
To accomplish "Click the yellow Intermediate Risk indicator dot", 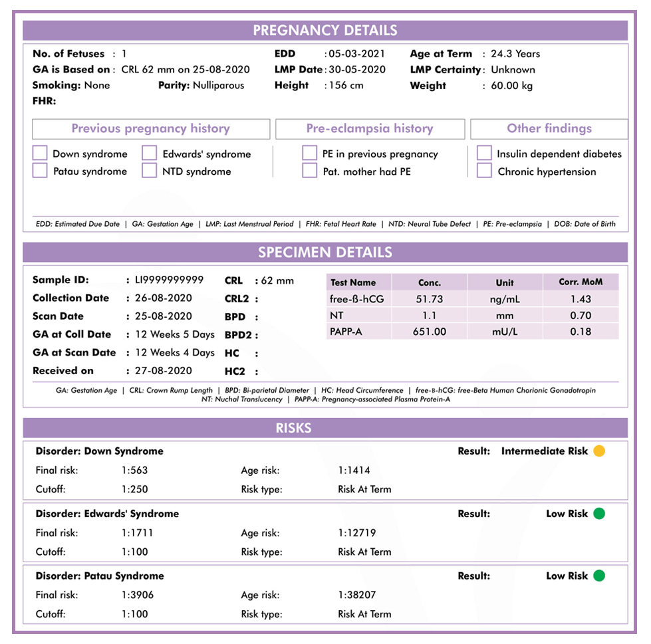I will click(x=598, y=451).
